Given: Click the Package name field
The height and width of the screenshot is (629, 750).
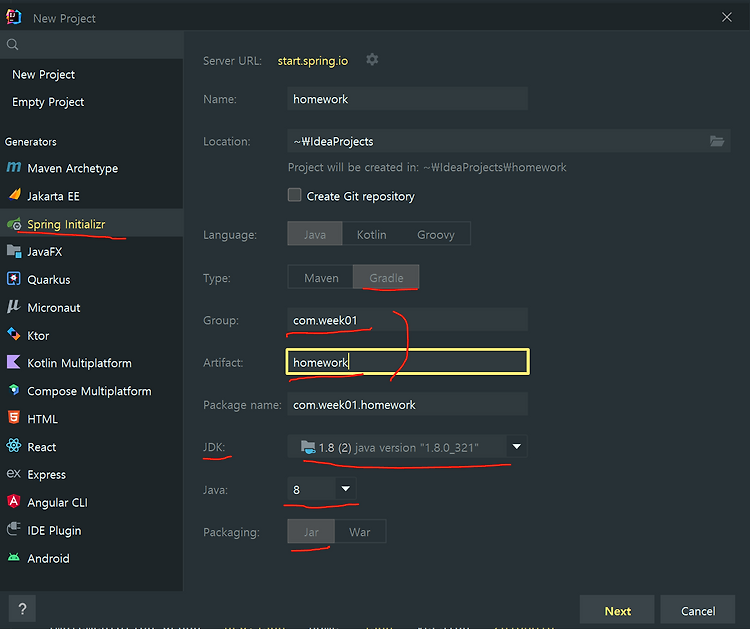Looking at the screenshot, I should 408,404.
